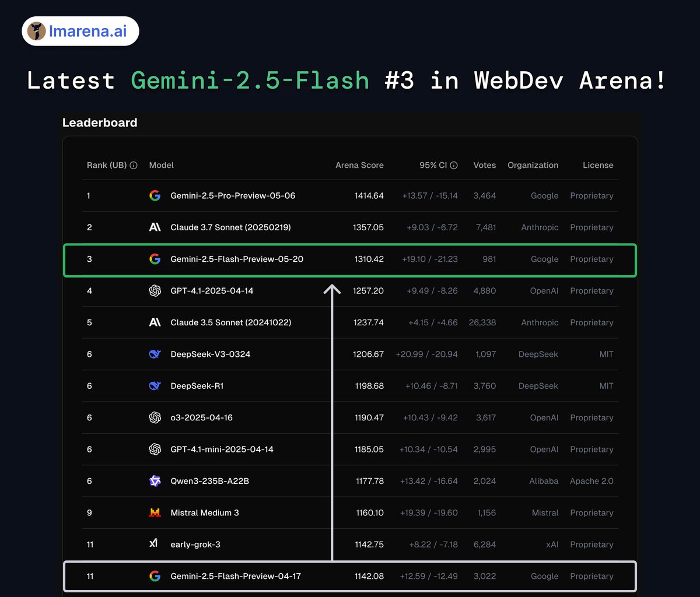Open the Mistral Medium 3 model name

point(205,513)
